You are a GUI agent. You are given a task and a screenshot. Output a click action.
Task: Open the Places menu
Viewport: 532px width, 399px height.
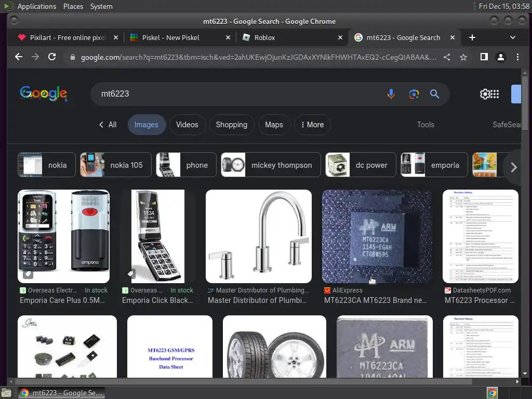click(73, 6)
